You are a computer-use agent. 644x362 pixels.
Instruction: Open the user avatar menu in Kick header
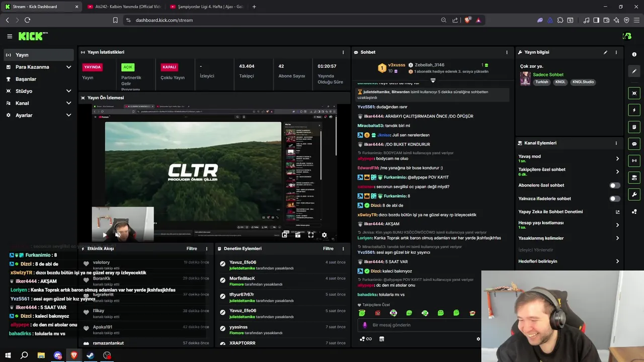(x=627, y=36)
